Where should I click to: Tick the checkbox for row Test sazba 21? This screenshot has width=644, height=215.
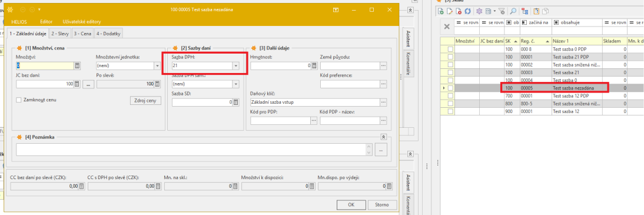[x=450, y=72]
